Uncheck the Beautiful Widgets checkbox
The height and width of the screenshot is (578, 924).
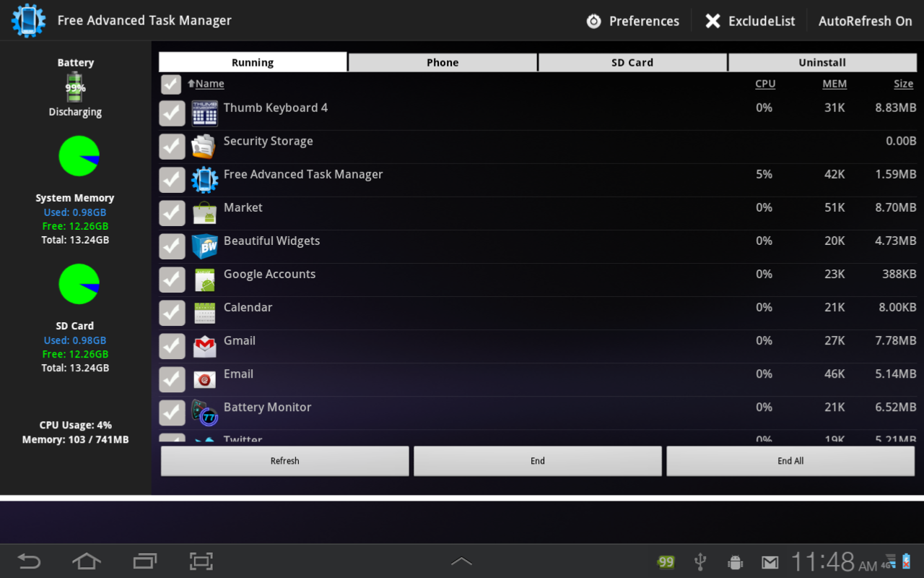coord(172,246)
